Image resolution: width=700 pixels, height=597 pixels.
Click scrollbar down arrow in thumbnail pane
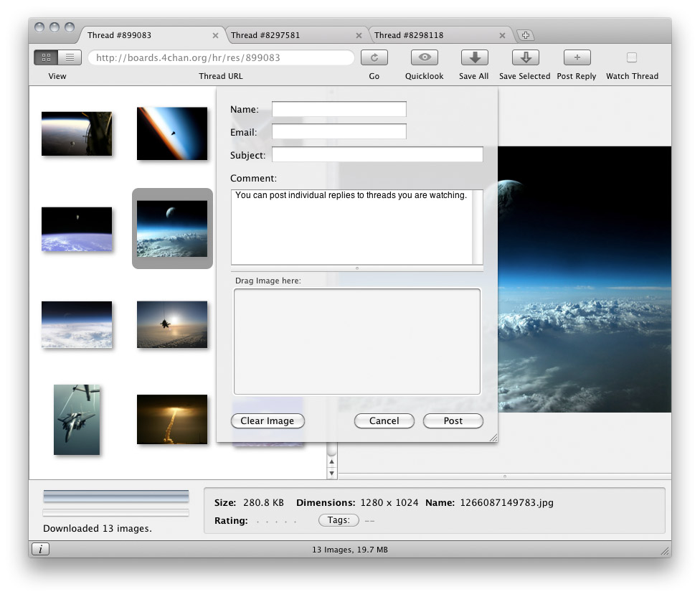click(331, 473)
